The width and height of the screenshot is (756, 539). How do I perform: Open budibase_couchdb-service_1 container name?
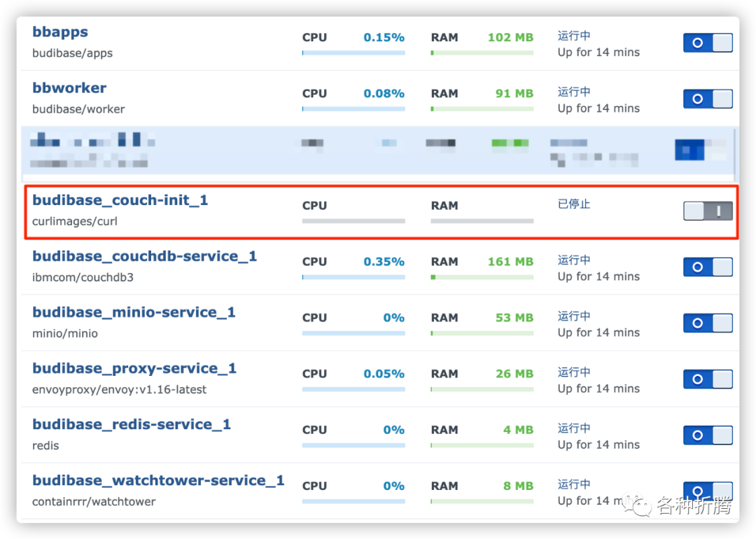click(145, 256)
